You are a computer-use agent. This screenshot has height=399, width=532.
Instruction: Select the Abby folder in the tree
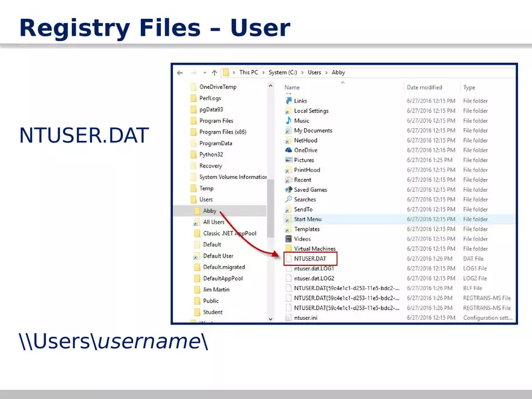[210, 210]
